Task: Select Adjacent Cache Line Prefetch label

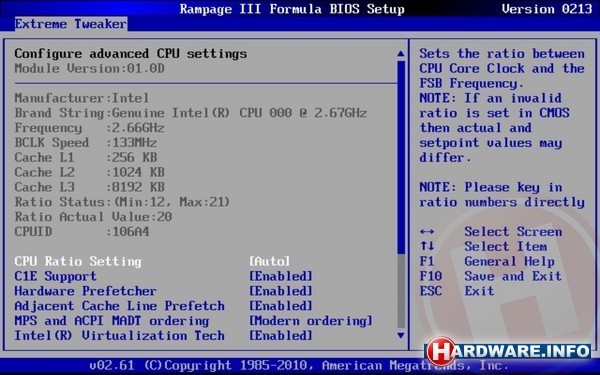Action: (x=119, y=306)
